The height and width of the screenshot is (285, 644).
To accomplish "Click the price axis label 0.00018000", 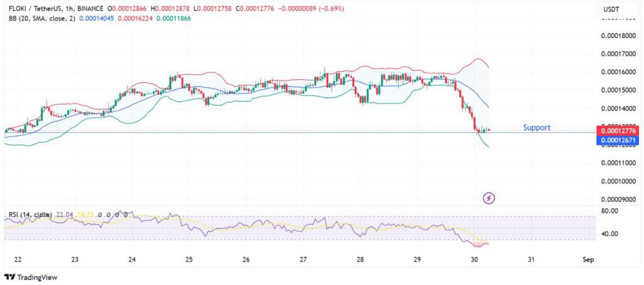I will (x=619, y=36).
